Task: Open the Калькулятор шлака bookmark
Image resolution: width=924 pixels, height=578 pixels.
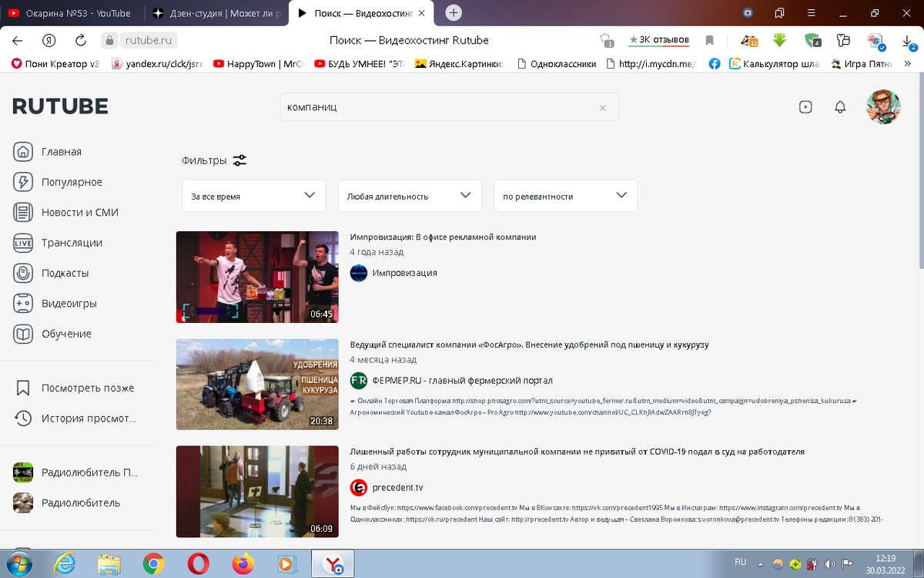Action: (774, 64)
